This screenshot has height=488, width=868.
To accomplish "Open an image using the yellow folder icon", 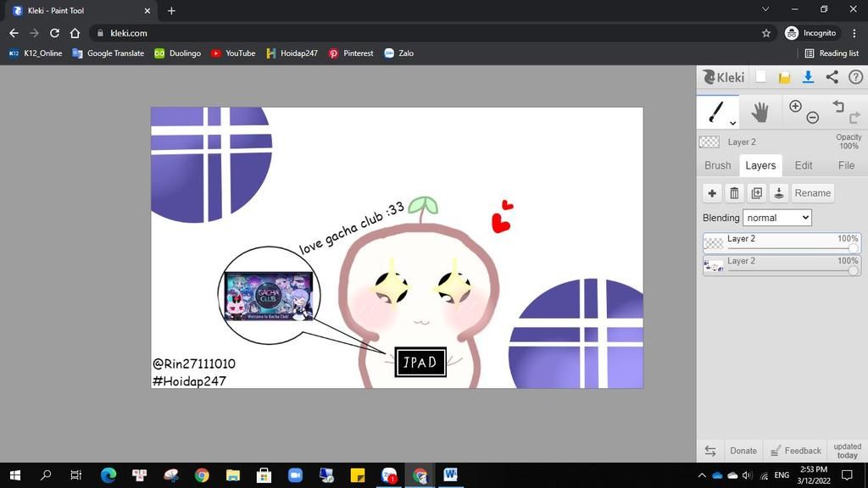I will pyautogui.click(x=784, y=77).
